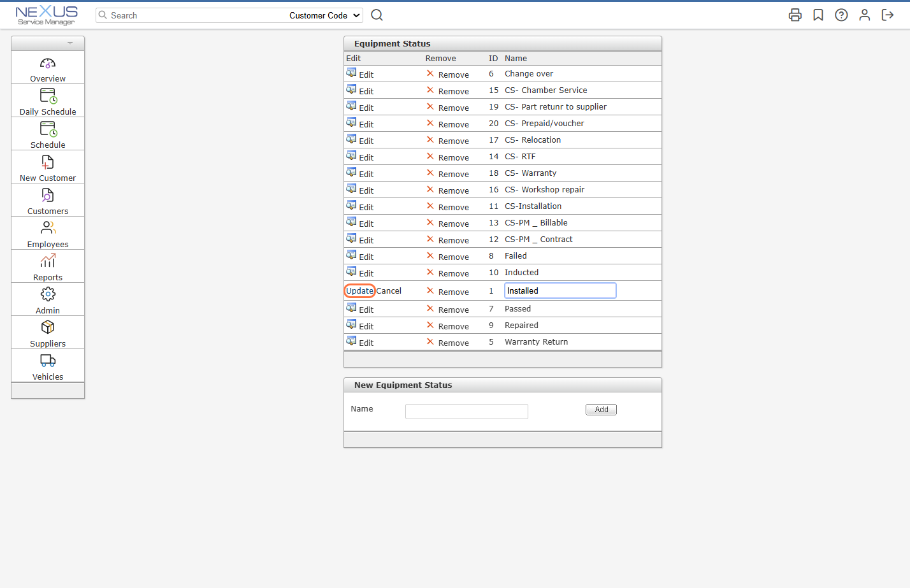
Task: Remove the Change over status
Action: [447, 75]
